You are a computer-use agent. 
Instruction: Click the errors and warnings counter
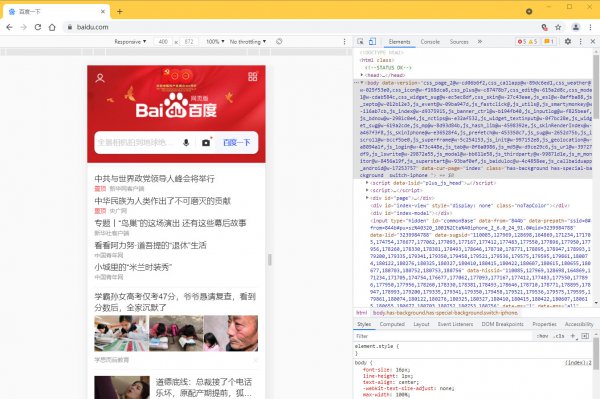(x=527, y=41)
